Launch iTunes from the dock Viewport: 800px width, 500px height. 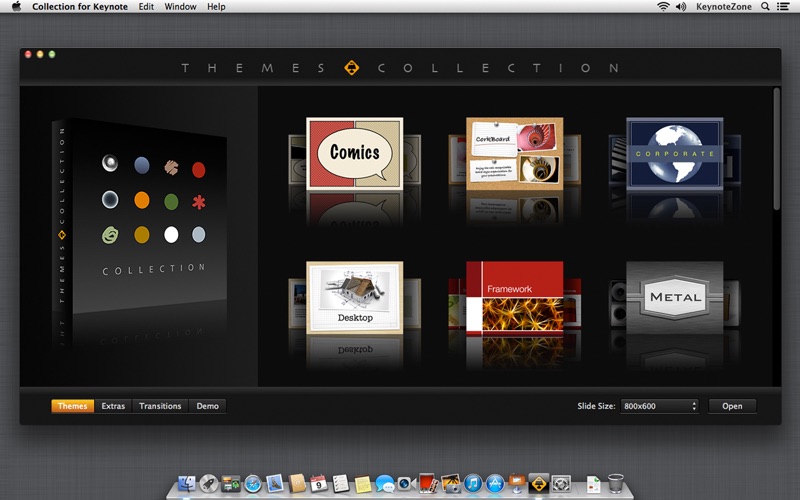click(x=473, y=483)
